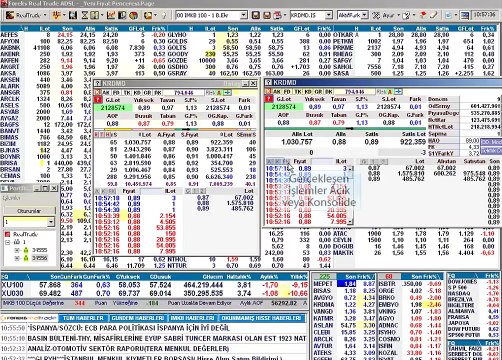The width and height of the screenshot is (502, 360).
Task: Open BASIN BÜLTENİ-THY news headline
Action: [167, 338]
